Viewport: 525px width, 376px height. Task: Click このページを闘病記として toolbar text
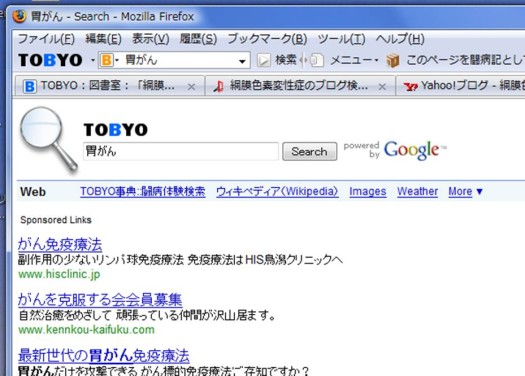[x=465, y=60]
